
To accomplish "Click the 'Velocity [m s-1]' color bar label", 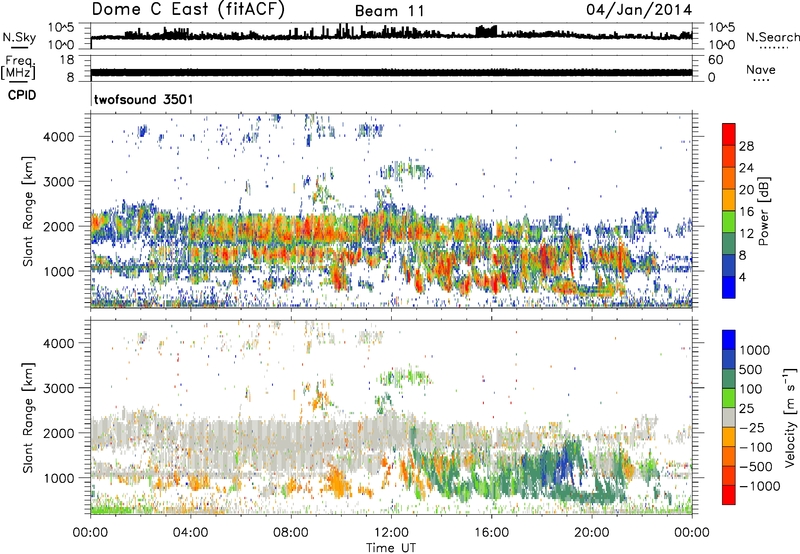I will pos(790,417).
